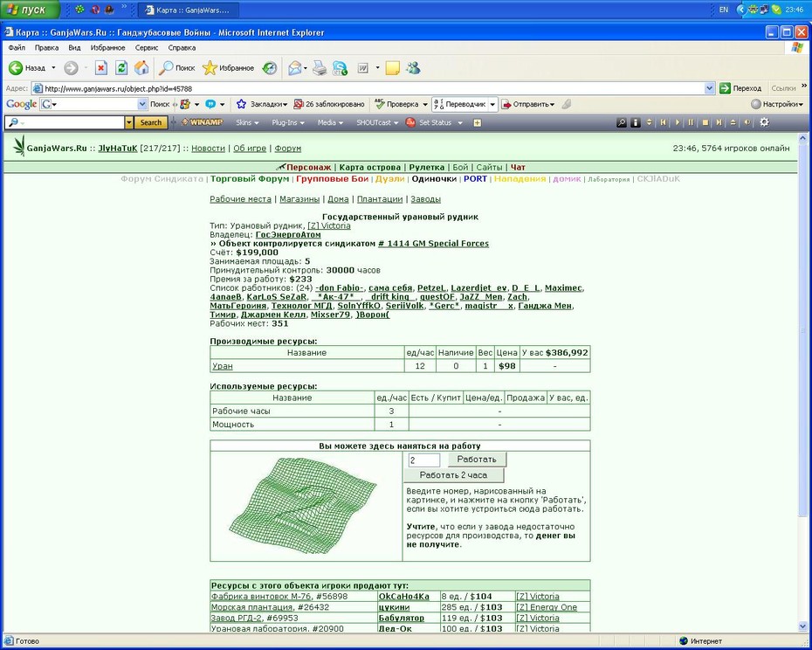Image resolution: width=812 pixels, height=650 pixels.
Task: Click the Messenger people icon
Action: pos(413,68)
